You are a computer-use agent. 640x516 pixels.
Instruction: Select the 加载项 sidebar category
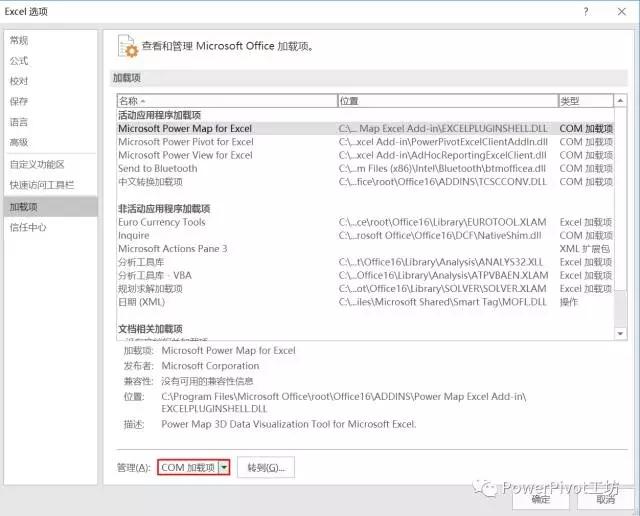click(51, 207)
